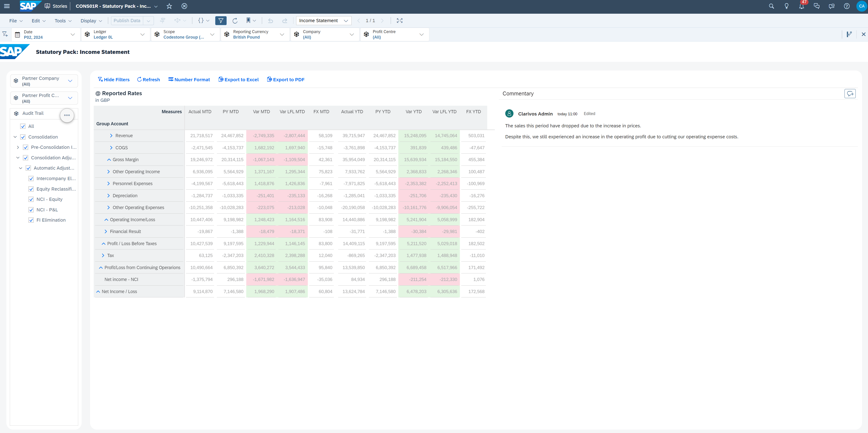Viewport: 868px width, 433px height.
Task: Open the Tools menu
Action: click(63, 21)
